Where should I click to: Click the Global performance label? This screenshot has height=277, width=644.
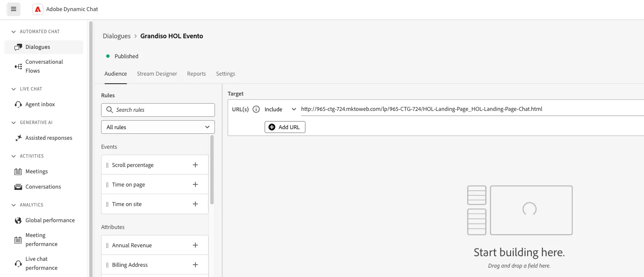click(50, 220)
